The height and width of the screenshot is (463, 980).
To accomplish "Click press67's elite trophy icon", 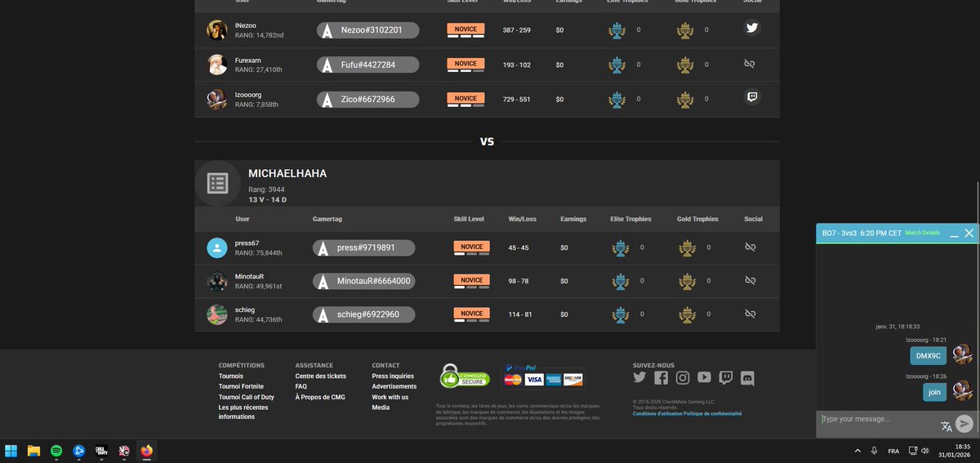I will 621,247.
